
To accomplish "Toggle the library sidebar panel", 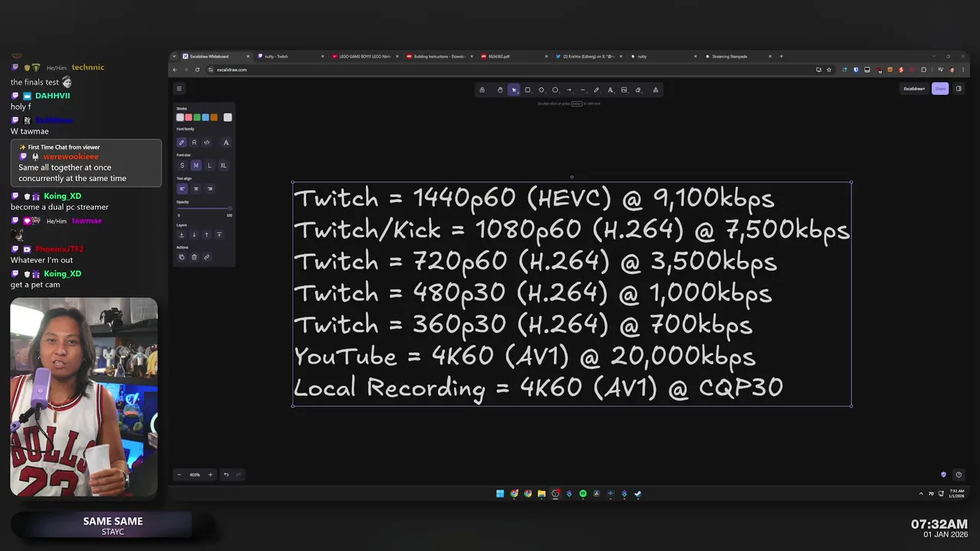I will click(x=959, y=89).
